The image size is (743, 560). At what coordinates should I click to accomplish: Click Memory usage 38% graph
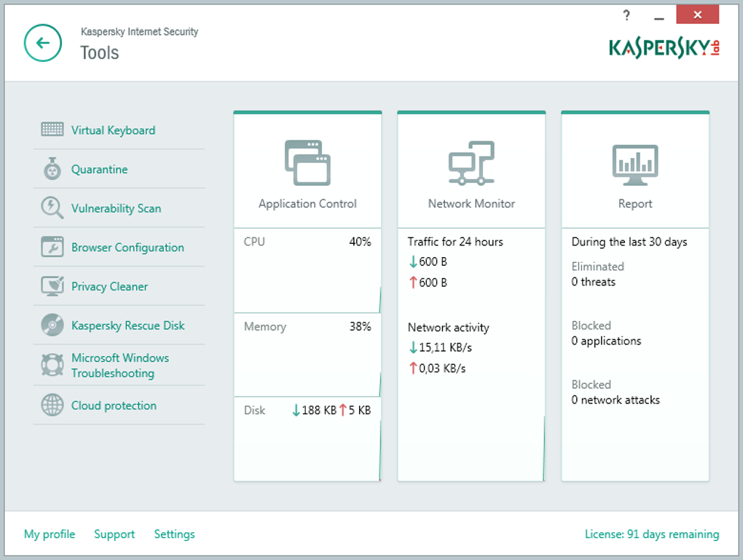[307, 355]
